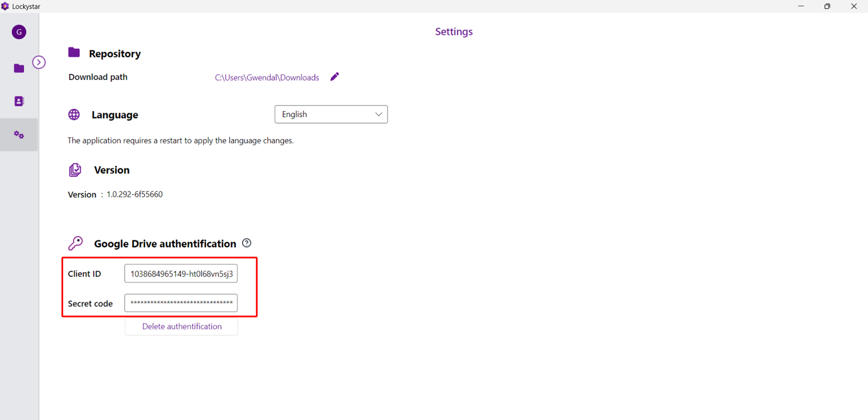The height and width of the screenshot is (420, 868).
Task: Open the files folder in sidebar
Action: click(x=19, y=68)
